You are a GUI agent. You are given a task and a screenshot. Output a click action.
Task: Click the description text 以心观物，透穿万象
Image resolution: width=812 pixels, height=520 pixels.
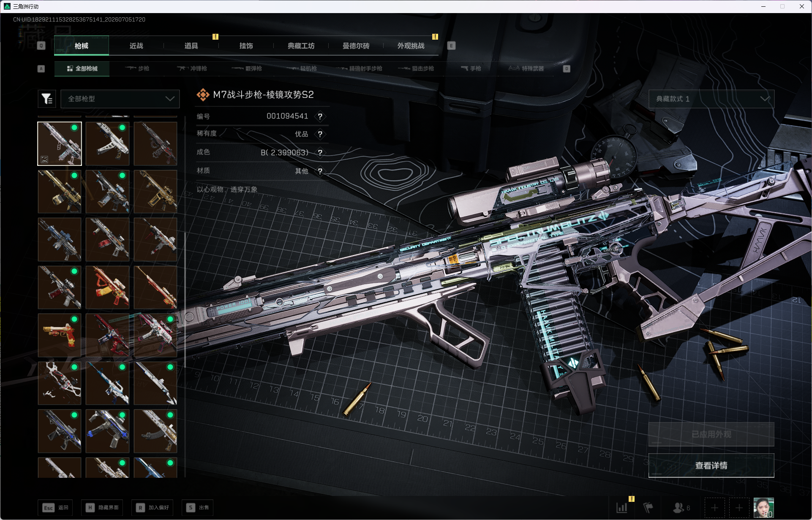(227, 190)
